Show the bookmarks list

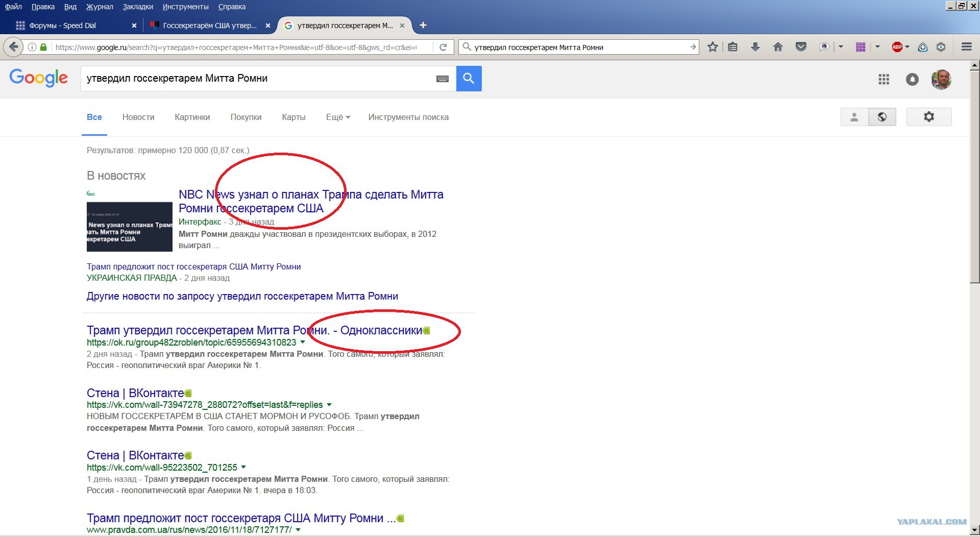(732, 47)
